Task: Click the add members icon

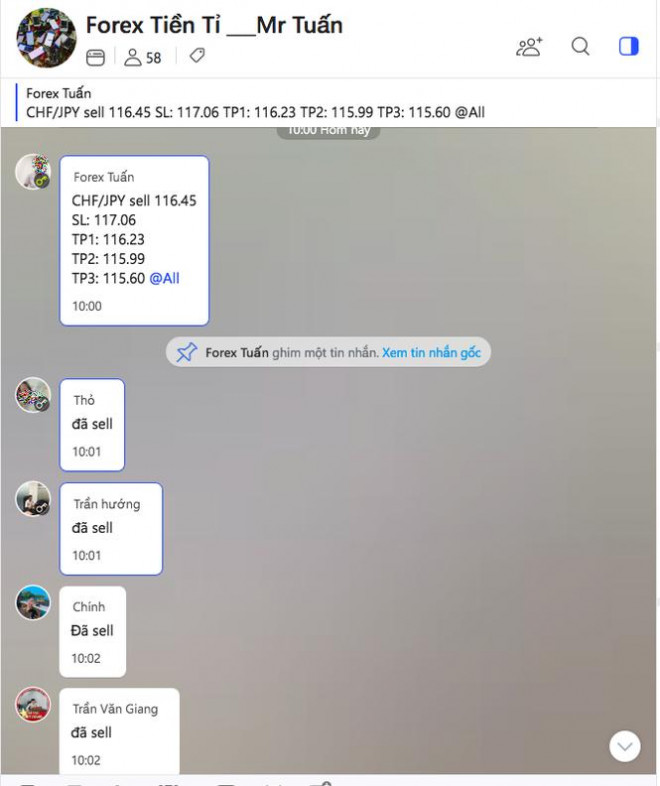Action: 529,47
